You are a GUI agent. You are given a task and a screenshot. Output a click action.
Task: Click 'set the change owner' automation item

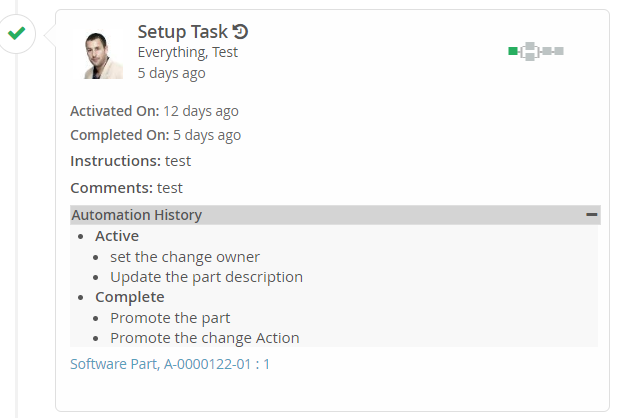[x=185, y=257]
